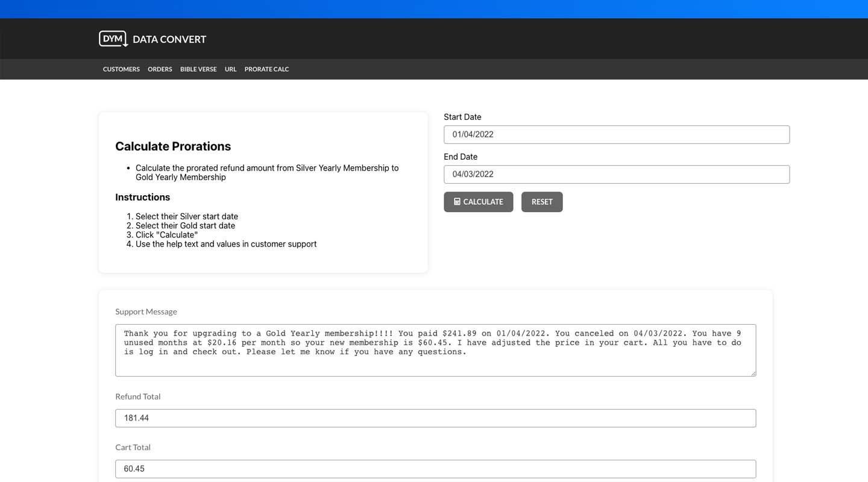Screen dimensions: 868x482
Task: Click the Support Message resize grip
Action: pos(753,373)
